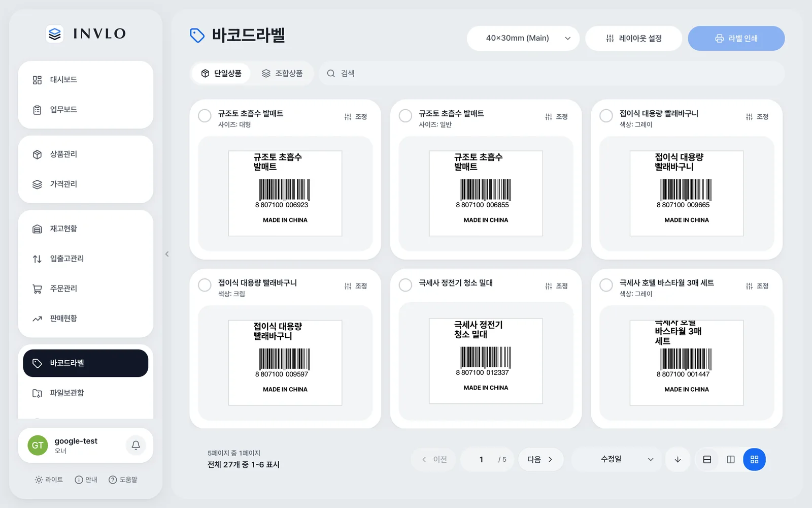812x508 pixels.
Task: Switch to 조합상품 tab
Action: pos(282,74)
